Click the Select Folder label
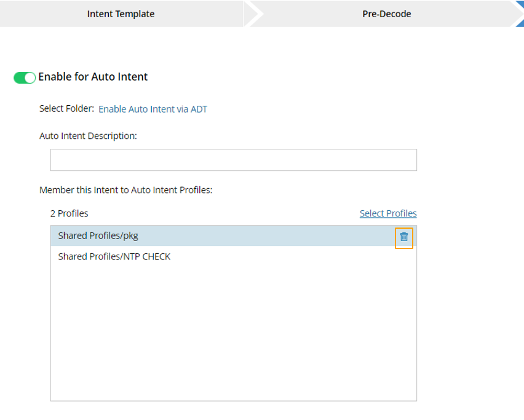Image resolution: width=524 pixels, height=420 pixels. (66, 109)
